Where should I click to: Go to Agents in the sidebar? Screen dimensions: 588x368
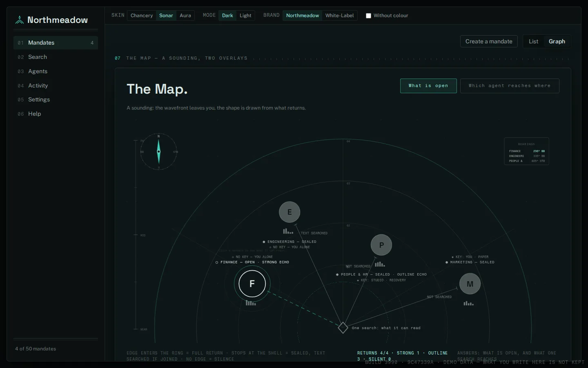pos(56,71)
